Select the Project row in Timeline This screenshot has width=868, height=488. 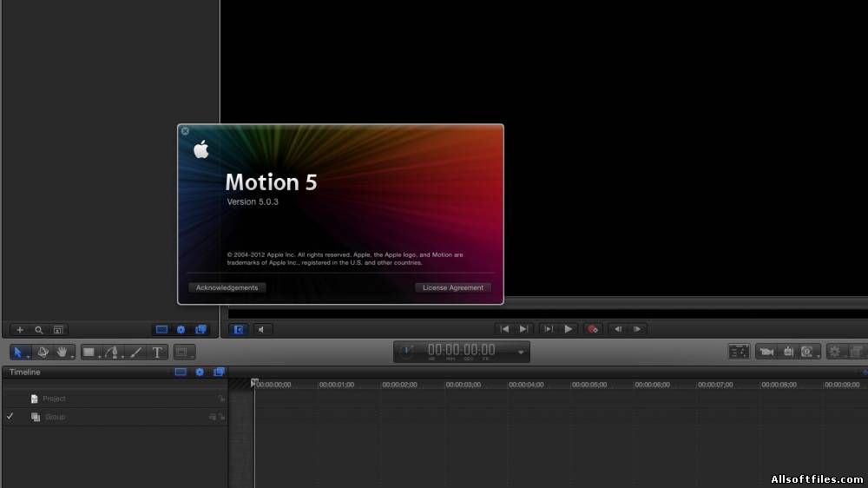(54, 399)
